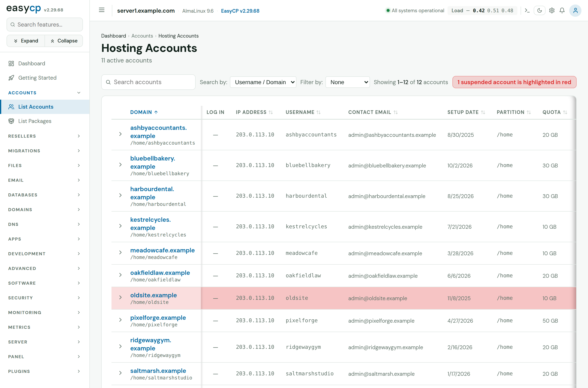Open the DNS sidebar section
This screenshot has width=588, height=388.
[45, 224]
